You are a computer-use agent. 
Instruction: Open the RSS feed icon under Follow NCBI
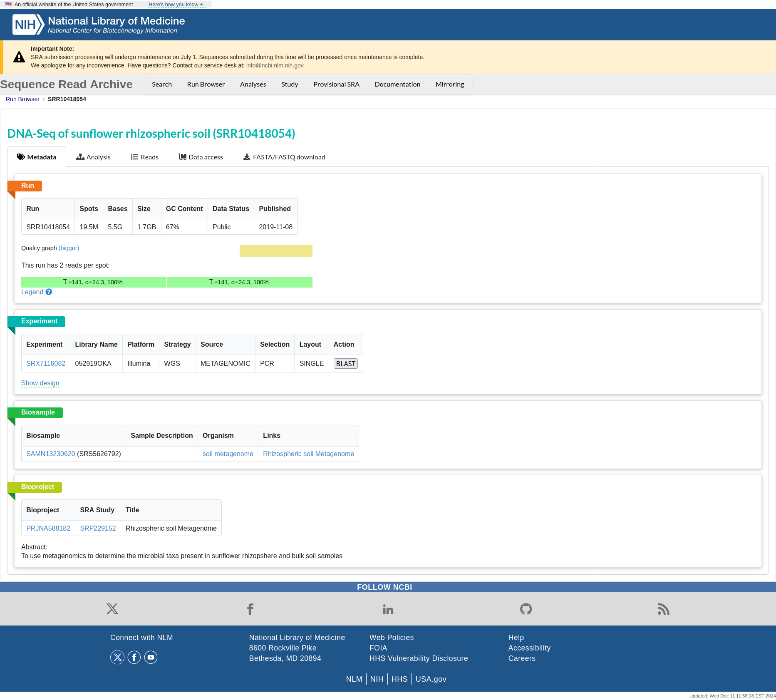pyautogui.click(x=664, y=609)
